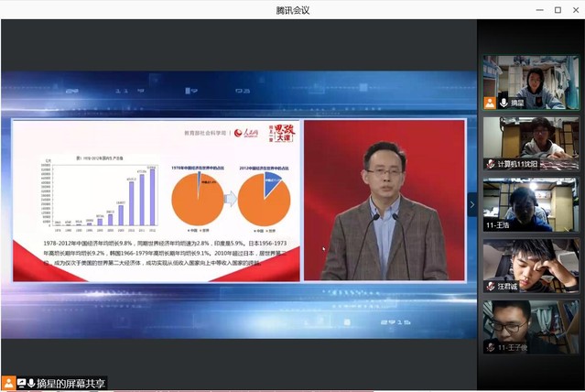Click the 思政大课 logo on the slide

tap(282, 134)
